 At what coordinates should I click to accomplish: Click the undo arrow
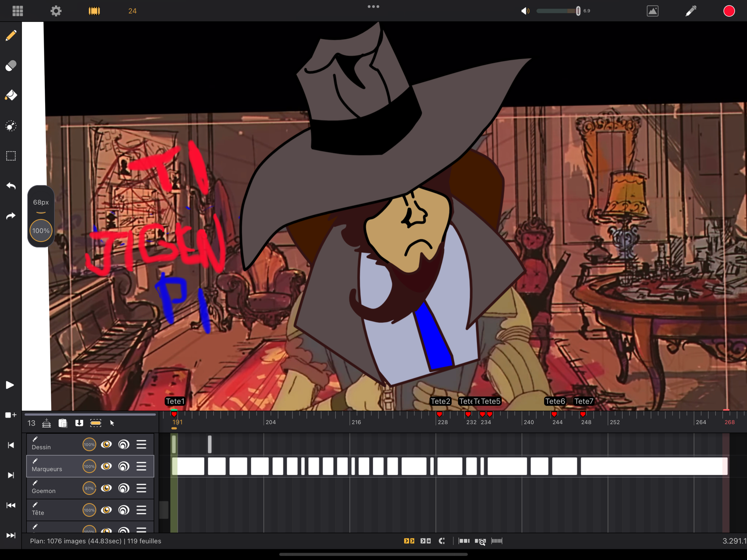tap(11, 186)
